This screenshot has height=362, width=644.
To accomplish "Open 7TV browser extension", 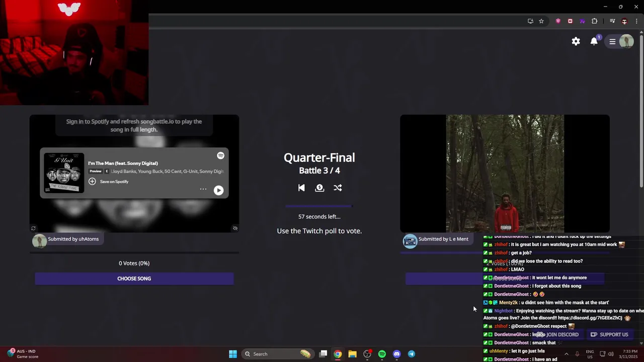I will point(582,21).
